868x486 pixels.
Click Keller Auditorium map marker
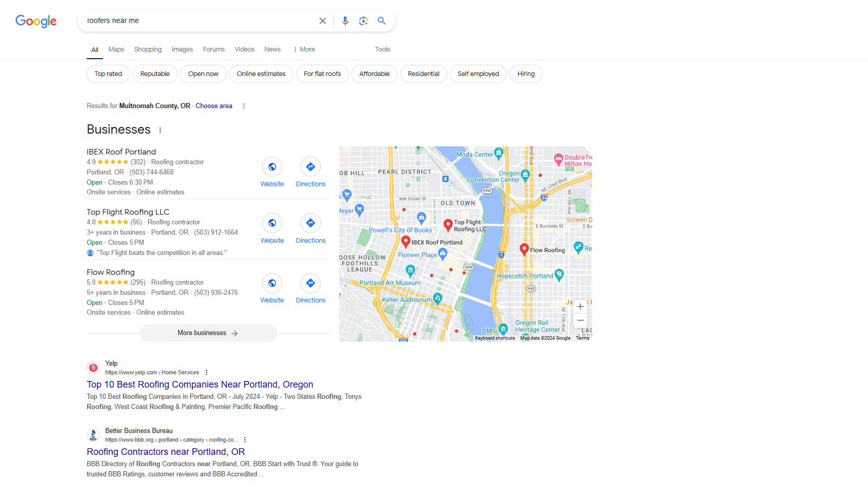(x=438, y=298)
